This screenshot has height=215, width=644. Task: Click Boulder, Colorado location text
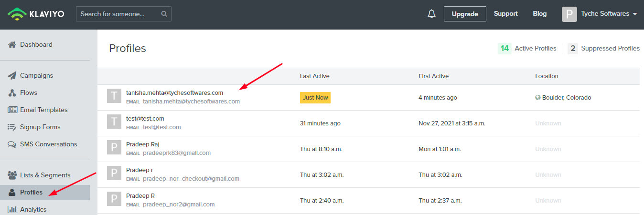click(x=567, y=98)
